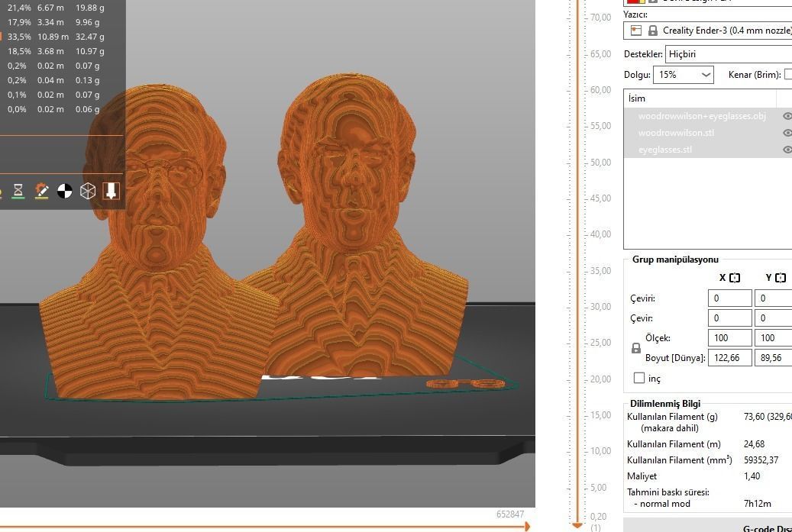This screenshot has height=532, width=792.
Task: Click the tiny eyeglasses model on the print bed
Action: pyautogui.click(x=465, y=384)
